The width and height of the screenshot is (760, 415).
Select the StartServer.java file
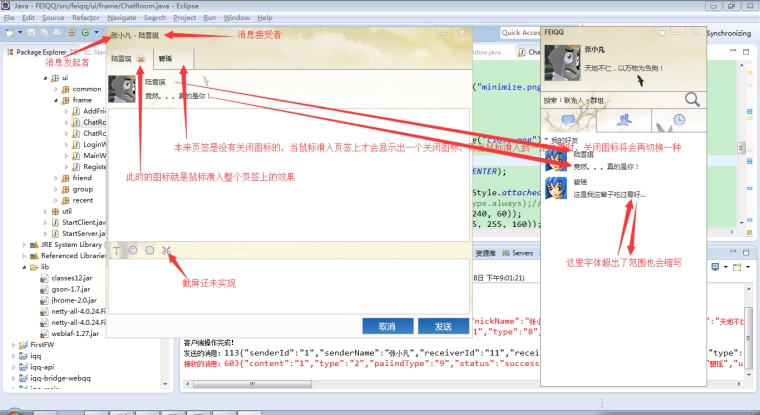83,234
